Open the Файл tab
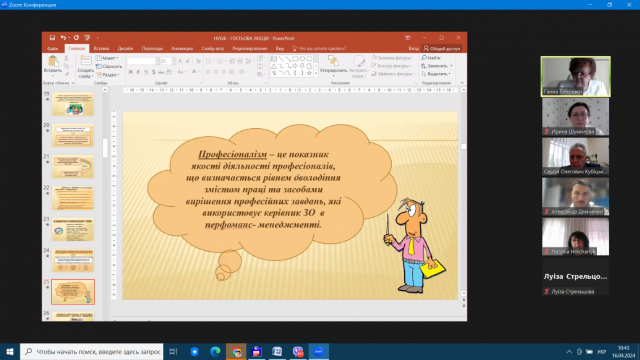This screenshot has height=360, width=640. (x=52, y=49)
